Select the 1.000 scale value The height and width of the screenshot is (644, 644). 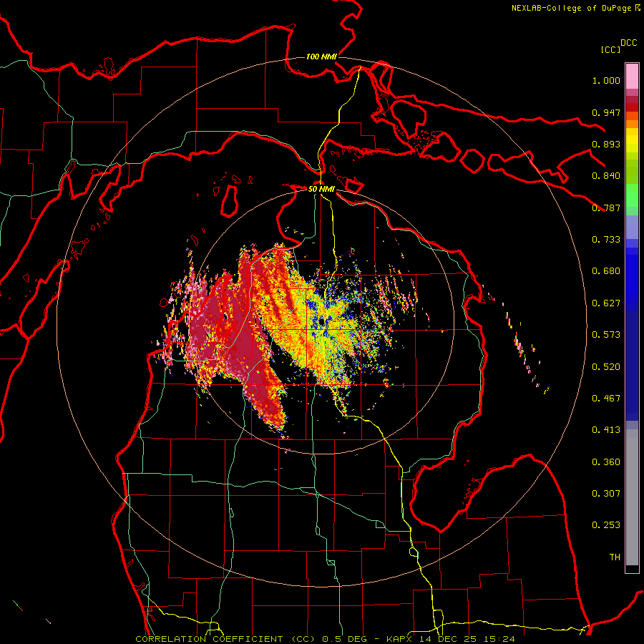click(x=606, y=80)
